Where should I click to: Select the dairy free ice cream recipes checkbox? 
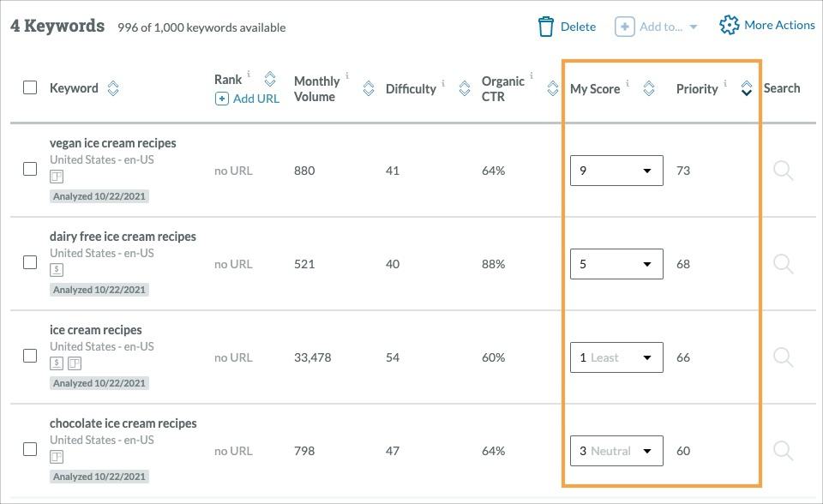point(29,262)
